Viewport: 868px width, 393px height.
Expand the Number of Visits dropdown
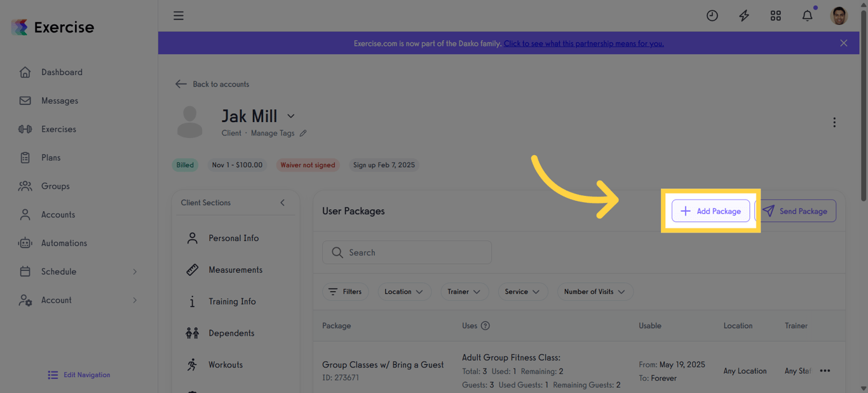pyautogui.click(x=595, y=291)
